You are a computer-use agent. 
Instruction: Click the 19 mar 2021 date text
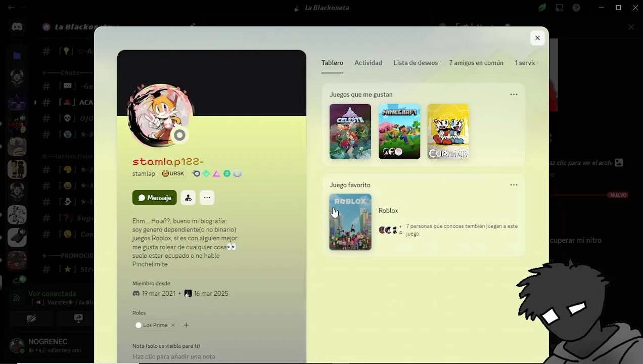click(x=159, y=293)
